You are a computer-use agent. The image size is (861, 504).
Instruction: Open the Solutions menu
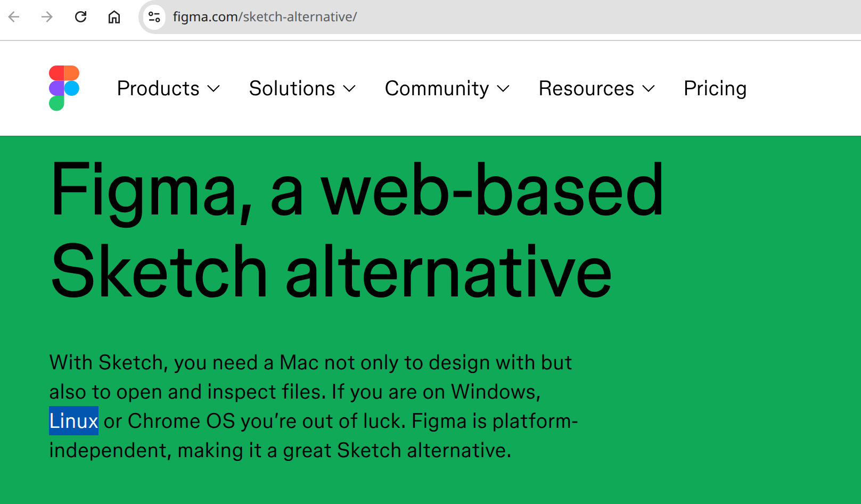(302, 88)
